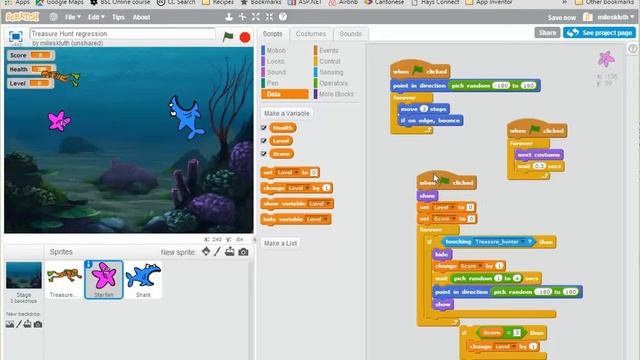Switch to the Sounds tab
The image size is (640, 360).
coord(350,34)
